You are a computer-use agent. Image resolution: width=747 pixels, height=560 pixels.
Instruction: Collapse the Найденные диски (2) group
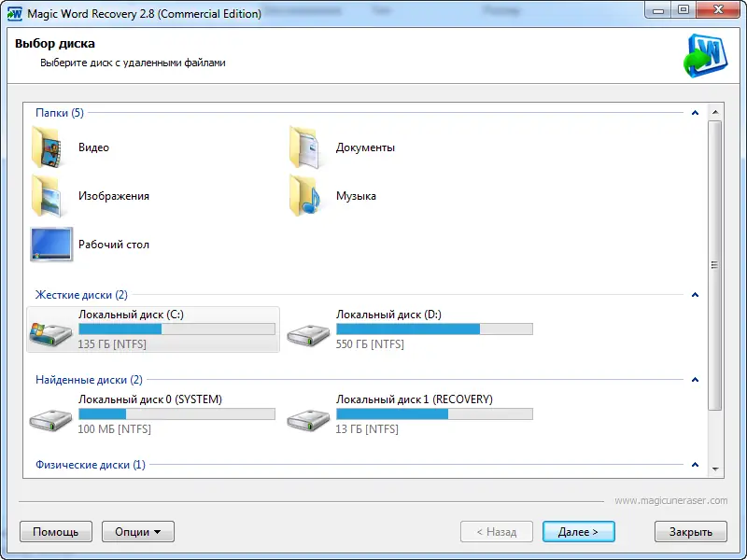[x=695, y=380]
